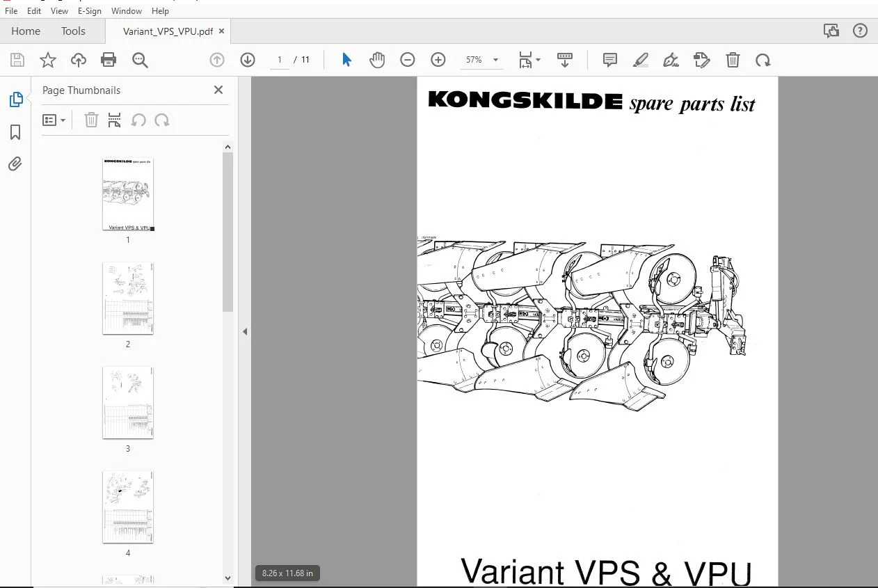Delete pages from thumbnails panel
The image size is (878, 588).
click(x=91, y=120)
